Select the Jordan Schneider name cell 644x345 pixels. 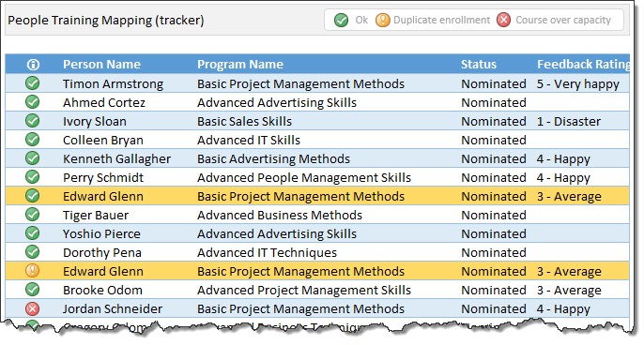tap(113, 308)
